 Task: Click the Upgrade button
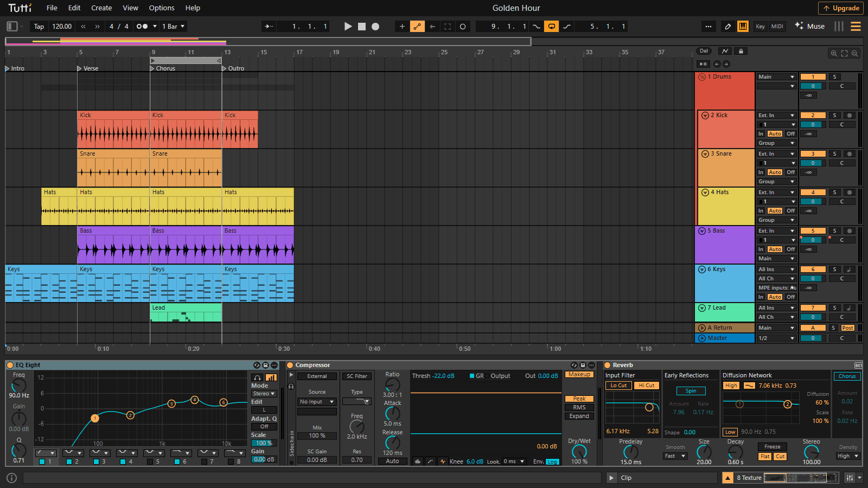[x=841, y=8]
